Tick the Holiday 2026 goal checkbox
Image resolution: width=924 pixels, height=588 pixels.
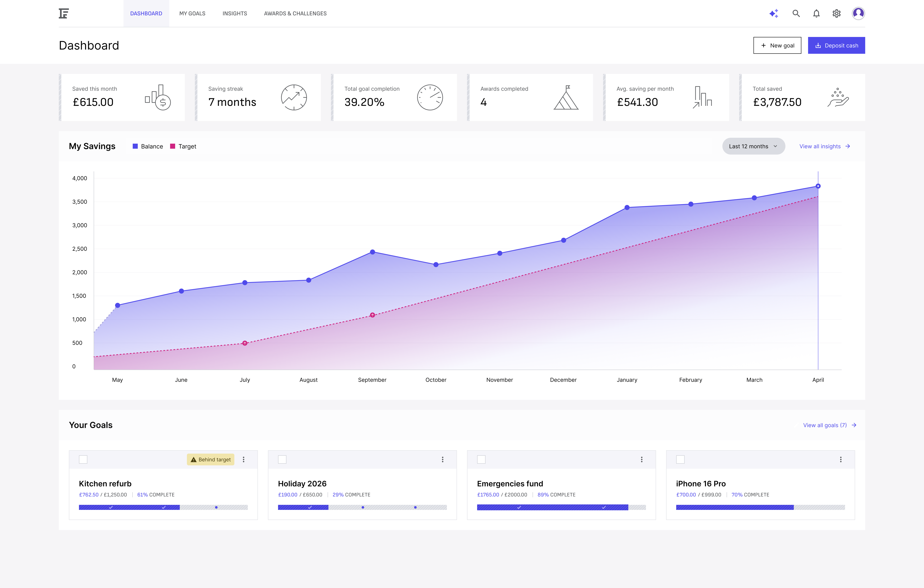(x=282, y=459)
